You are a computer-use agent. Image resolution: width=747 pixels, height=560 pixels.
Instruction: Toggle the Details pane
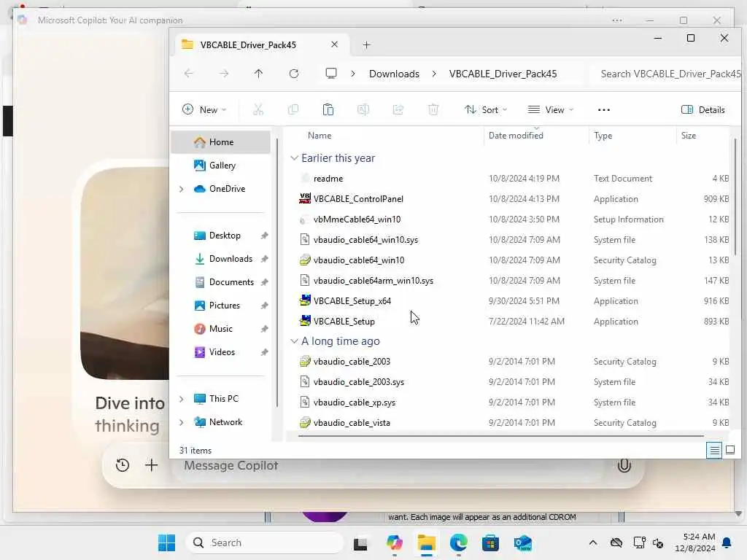703,110
